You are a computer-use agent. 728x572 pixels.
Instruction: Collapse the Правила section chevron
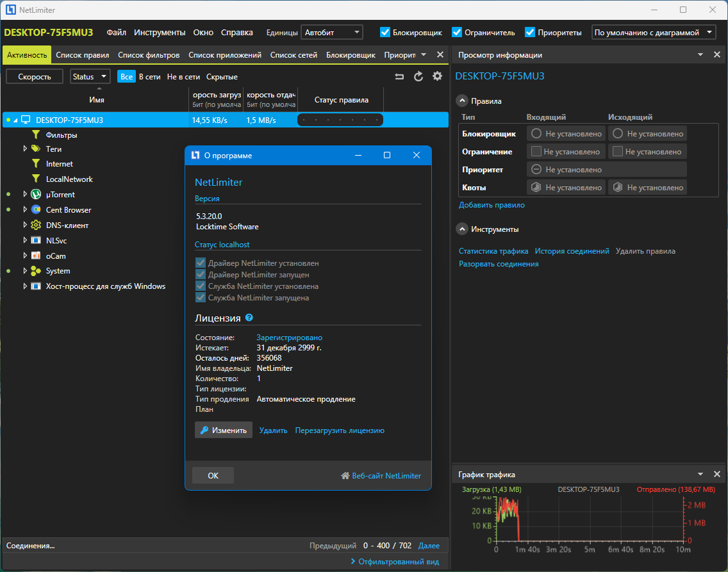click(462, 101)
